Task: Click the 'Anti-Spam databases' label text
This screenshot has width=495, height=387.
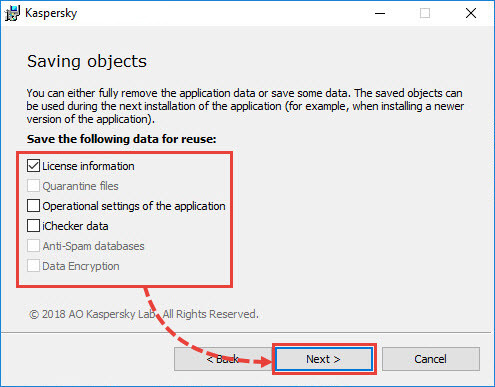Action: (93, 246)
